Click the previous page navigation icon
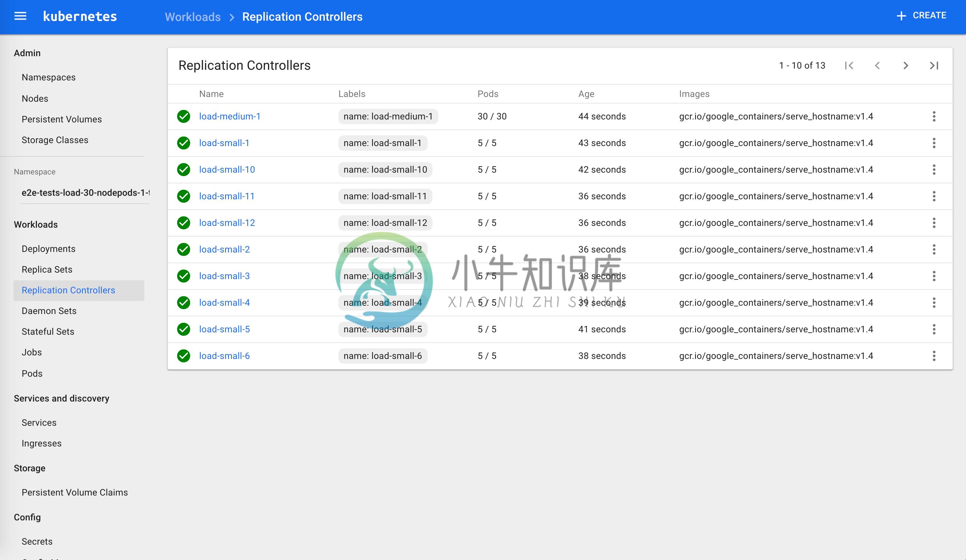This screenshot has height=560, width=966. point(878,65)
